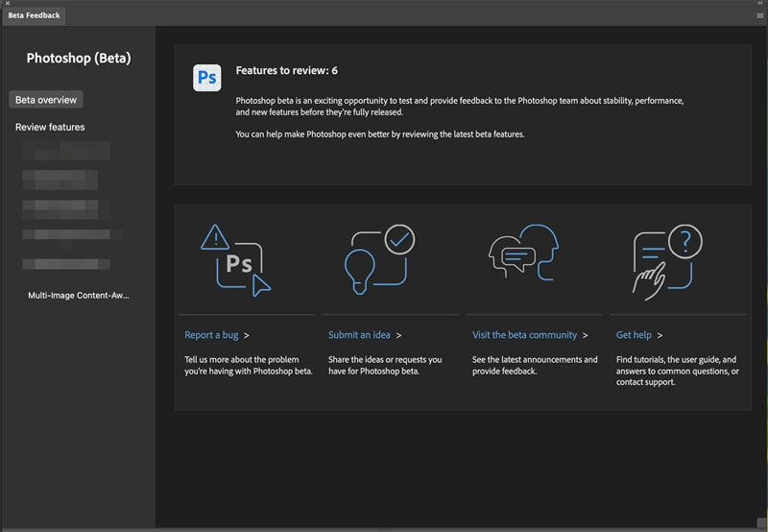Open the Visit the beta community link
This screenshot has width=768, height=532.
[x=524, y=335]
